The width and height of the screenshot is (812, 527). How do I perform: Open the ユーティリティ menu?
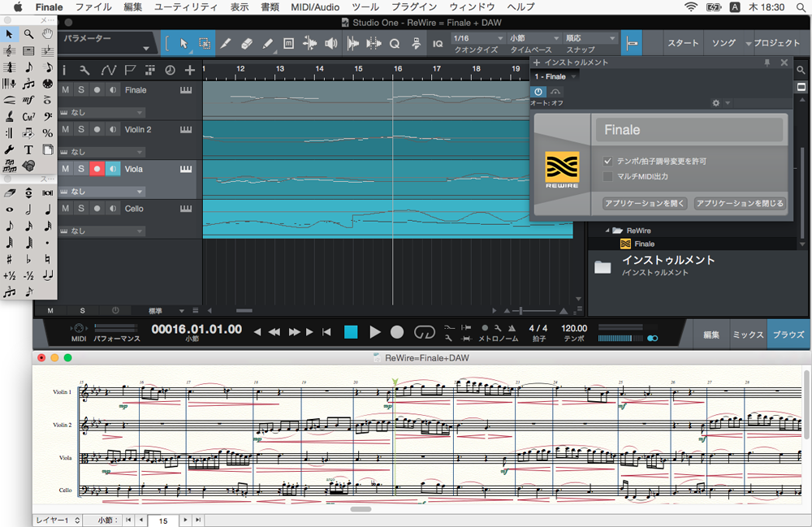[x=186, y=7]
